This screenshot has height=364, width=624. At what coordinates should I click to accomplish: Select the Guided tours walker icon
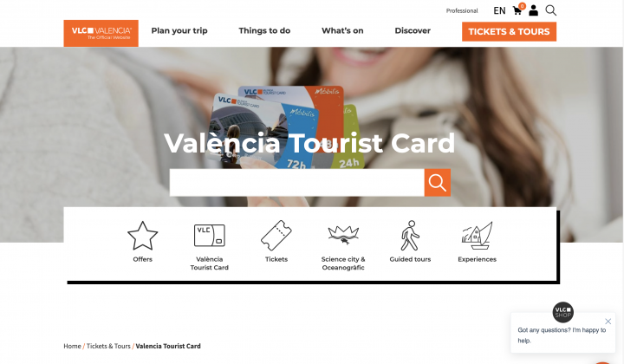coord(410,236)
